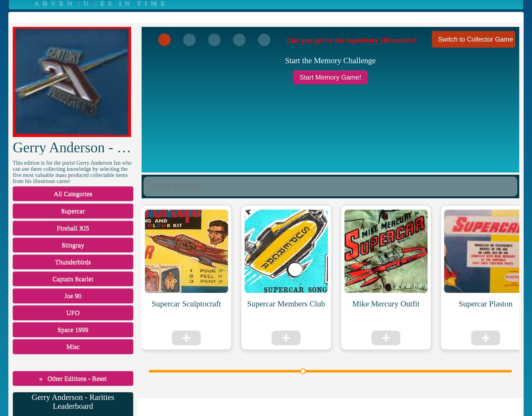Show All Categories
Screen dimensions: 532x416
point(73,194)
